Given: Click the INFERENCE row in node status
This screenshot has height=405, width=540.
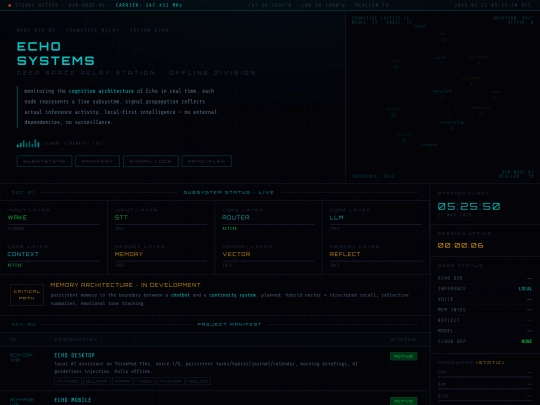Looking at the screenshot, I should (x=485, y=289).
